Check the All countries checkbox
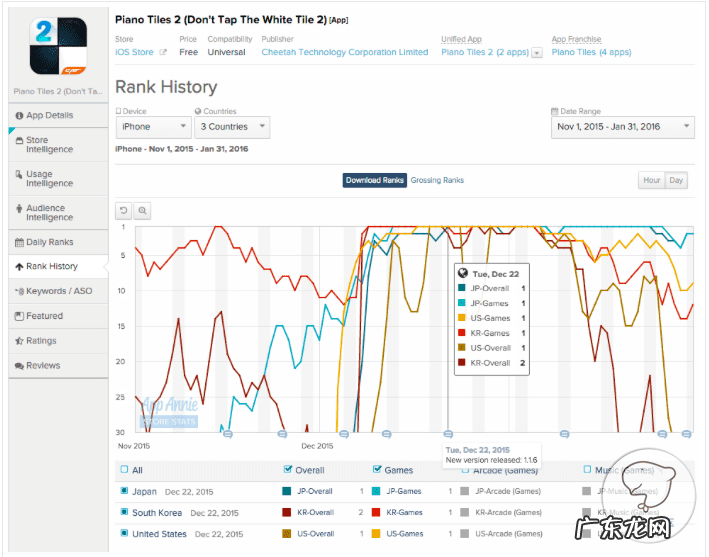 pyautogui.click(x=124, y=469)
